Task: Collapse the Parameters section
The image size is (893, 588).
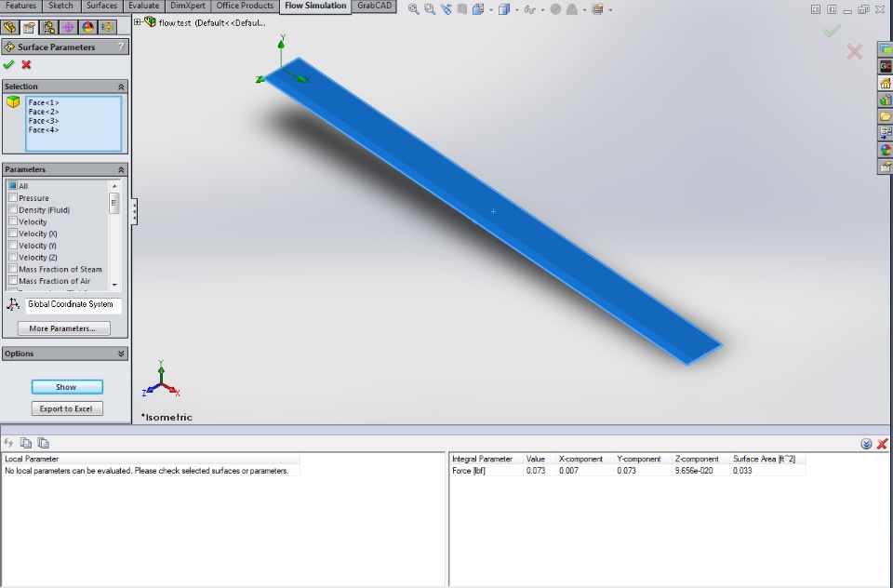Action: coord(121,169)
